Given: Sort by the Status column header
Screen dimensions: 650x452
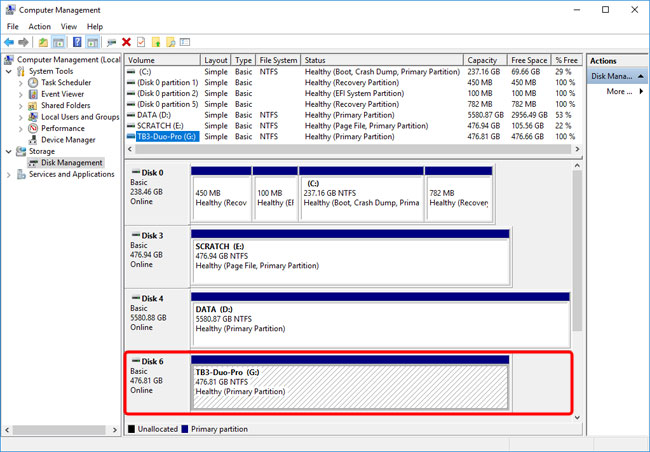Looking at the screenshot, I should tap(382, 60).
